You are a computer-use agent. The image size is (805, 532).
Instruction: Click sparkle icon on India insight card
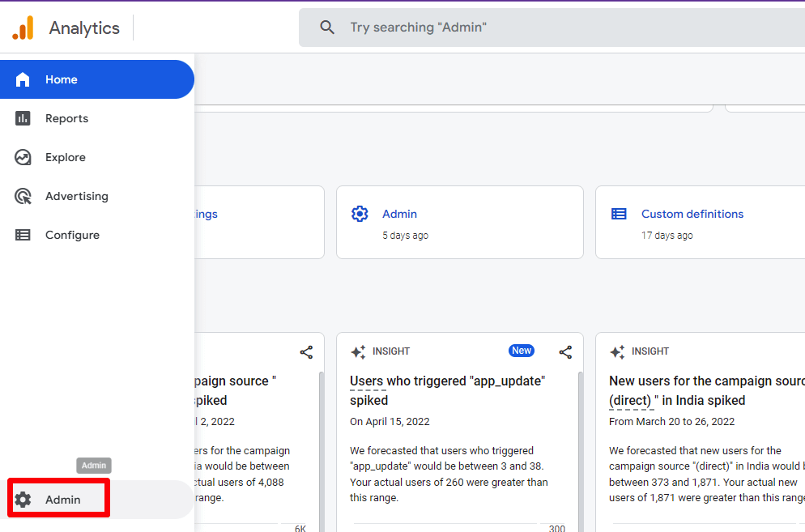[x=618, y=351]
